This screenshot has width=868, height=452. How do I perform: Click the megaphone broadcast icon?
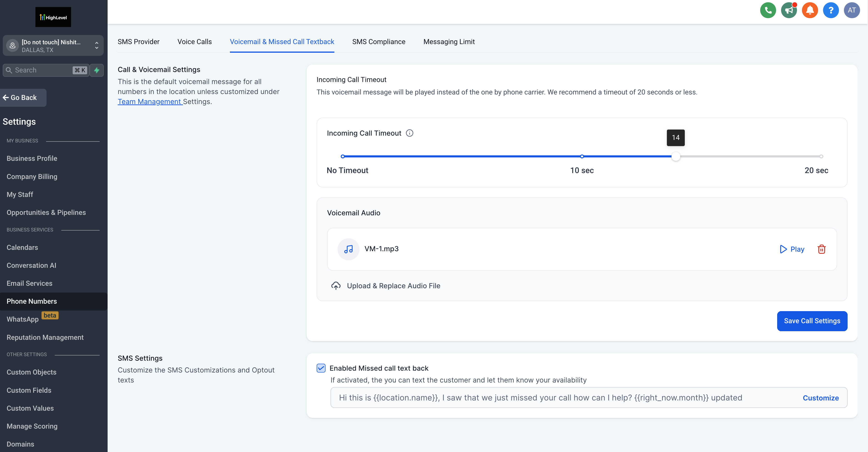789,10
